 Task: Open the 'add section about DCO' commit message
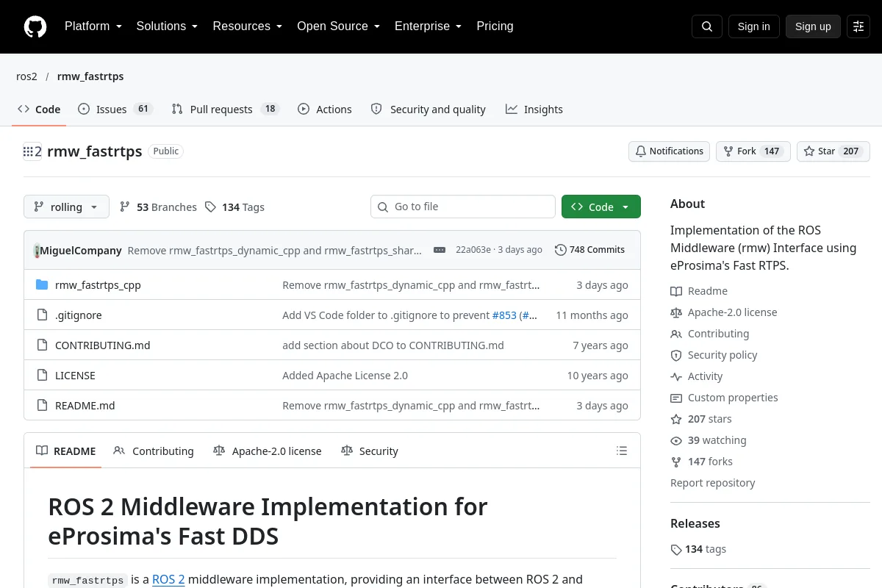393,345
